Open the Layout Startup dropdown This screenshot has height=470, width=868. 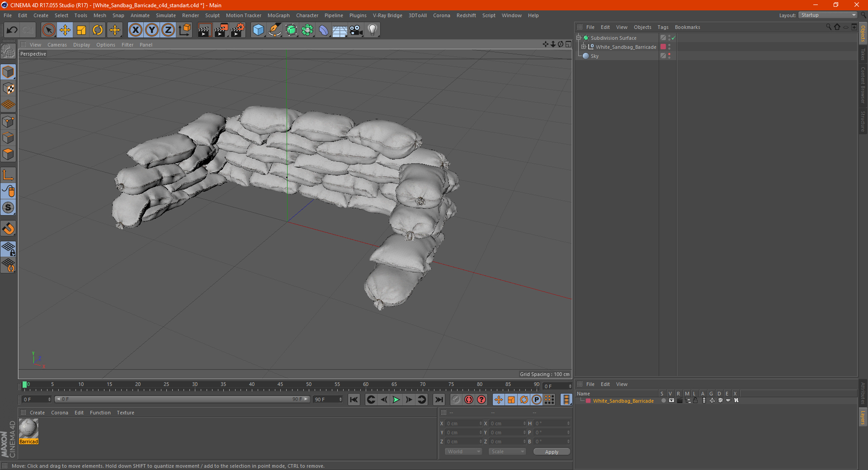point(828,15)
